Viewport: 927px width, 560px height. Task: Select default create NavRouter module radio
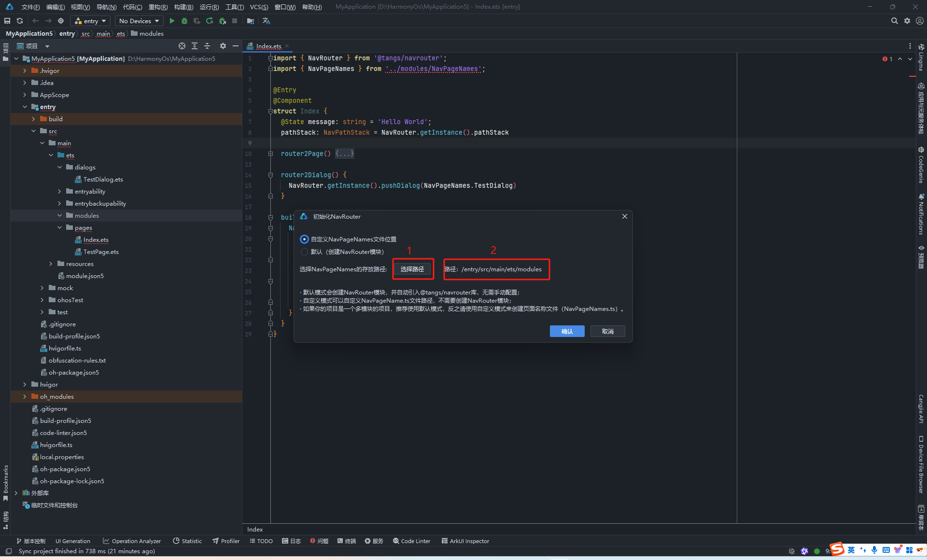click(304, 252)
